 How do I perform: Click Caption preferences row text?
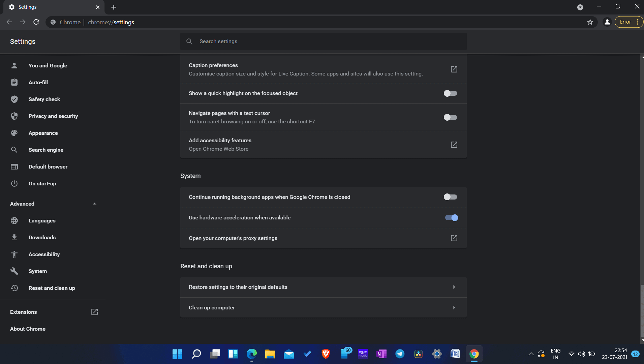213,65
